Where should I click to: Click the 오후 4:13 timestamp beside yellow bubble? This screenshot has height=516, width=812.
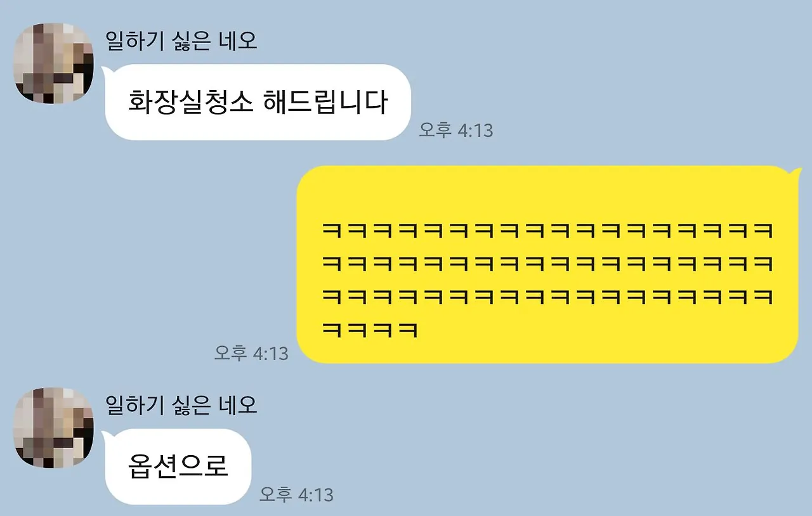(x=251, y=353)
